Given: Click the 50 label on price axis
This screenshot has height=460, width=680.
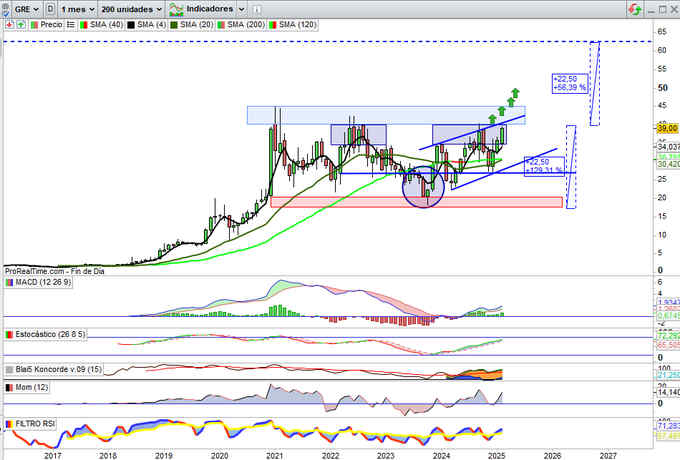Looking at the screenshot, I should point(662,88).
